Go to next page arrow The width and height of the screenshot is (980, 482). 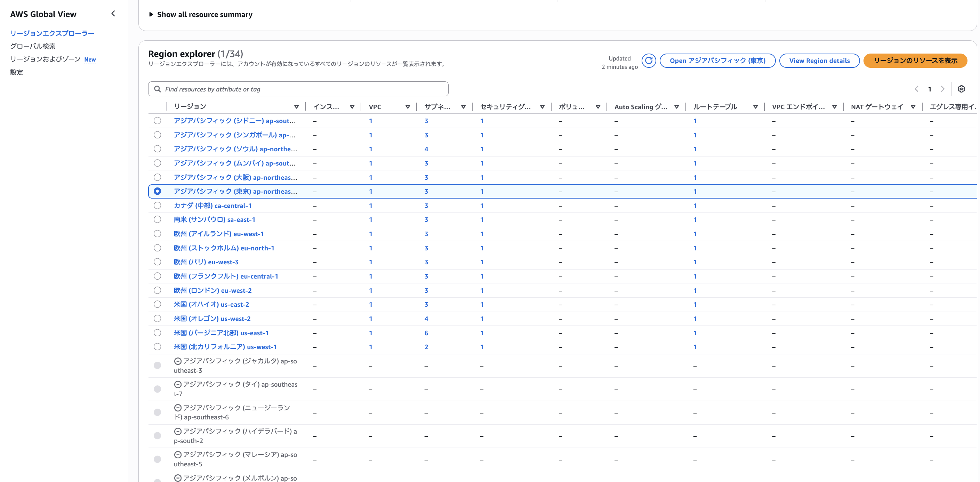(x=942, y=89)
